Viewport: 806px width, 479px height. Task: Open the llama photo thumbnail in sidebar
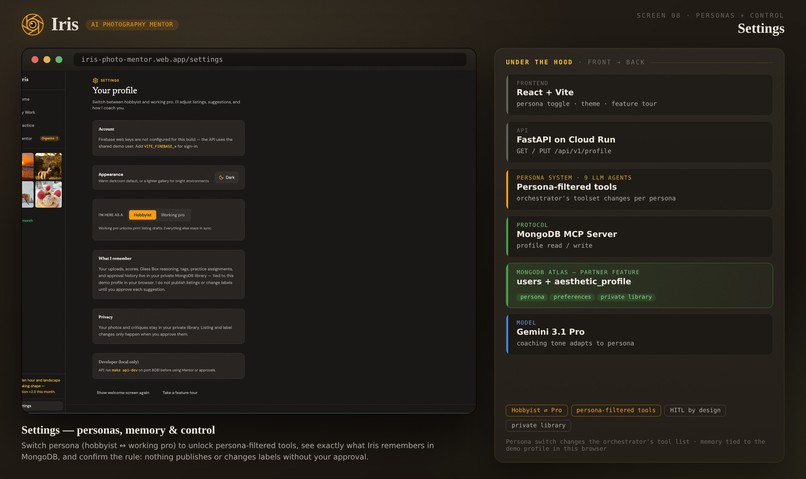pos(48,166)
